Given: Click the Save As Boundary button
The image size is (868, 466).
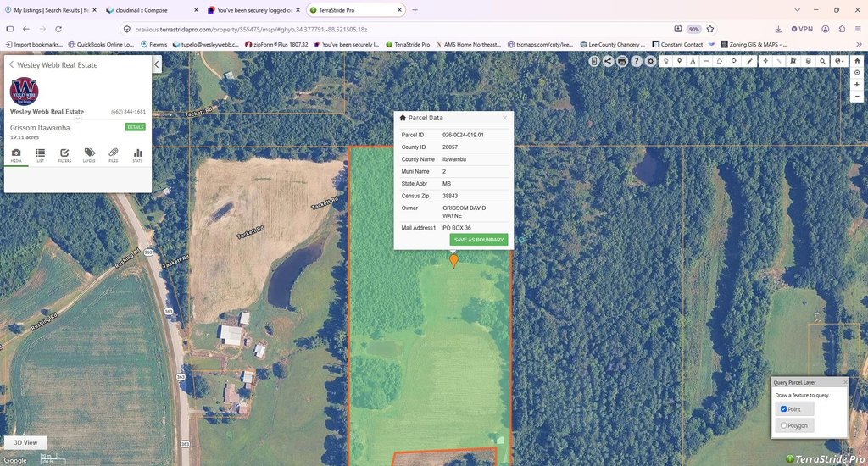Looking at the screenshot, I should [x=479, y=240].
